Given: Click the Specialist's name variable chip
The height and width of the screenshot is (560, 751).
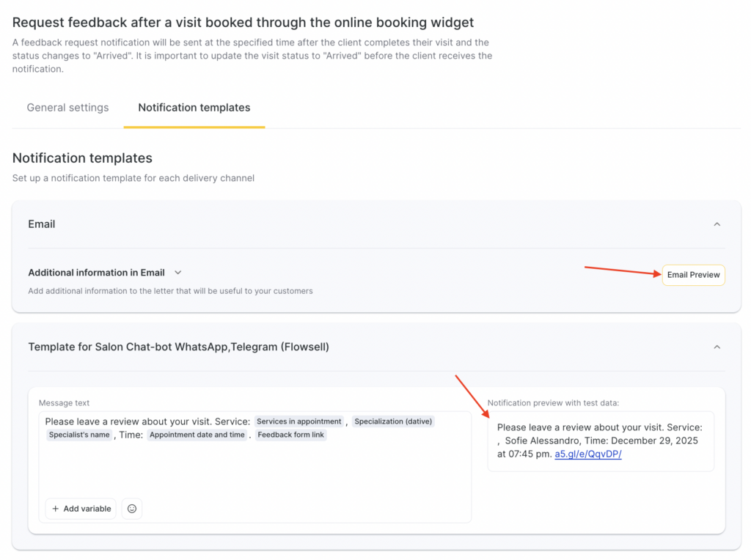Looking at the screenshot, I should pos(79,435).
